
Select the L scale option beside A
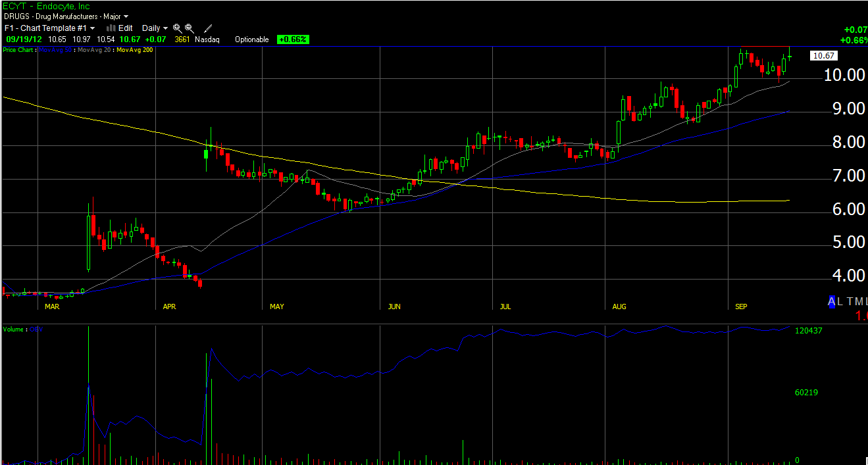click(840, 301)
